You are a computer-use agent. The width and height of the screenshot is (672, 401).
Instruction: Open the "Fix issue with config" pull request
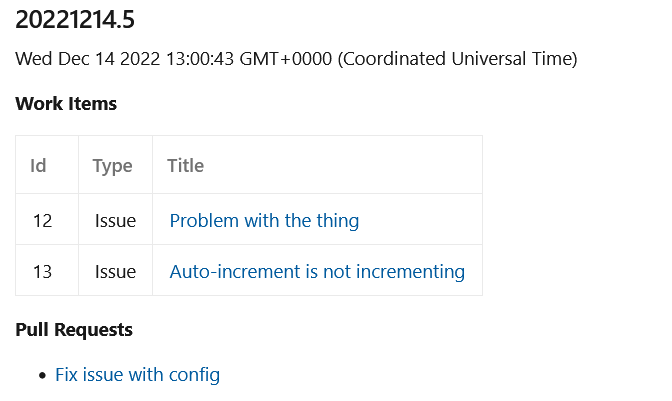137,375
